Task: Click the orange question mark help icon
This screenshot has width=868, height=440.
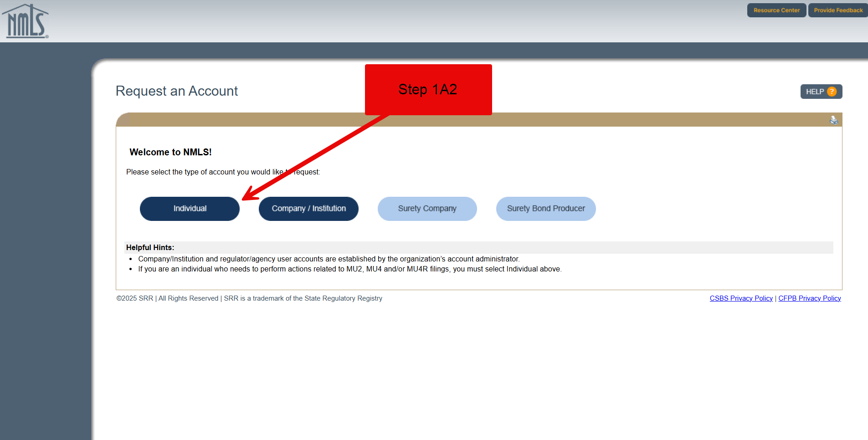Action: 832,92
